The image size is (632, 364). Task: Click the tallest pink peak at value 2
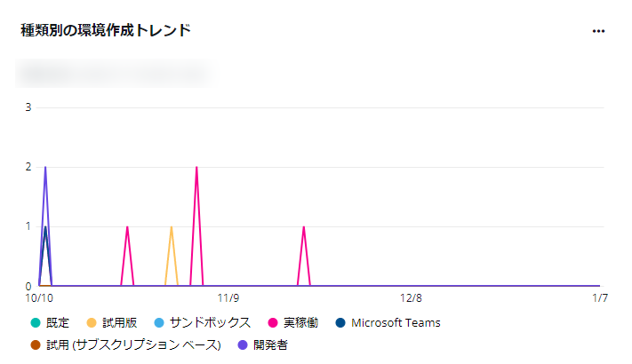click(x=196, y=168)
